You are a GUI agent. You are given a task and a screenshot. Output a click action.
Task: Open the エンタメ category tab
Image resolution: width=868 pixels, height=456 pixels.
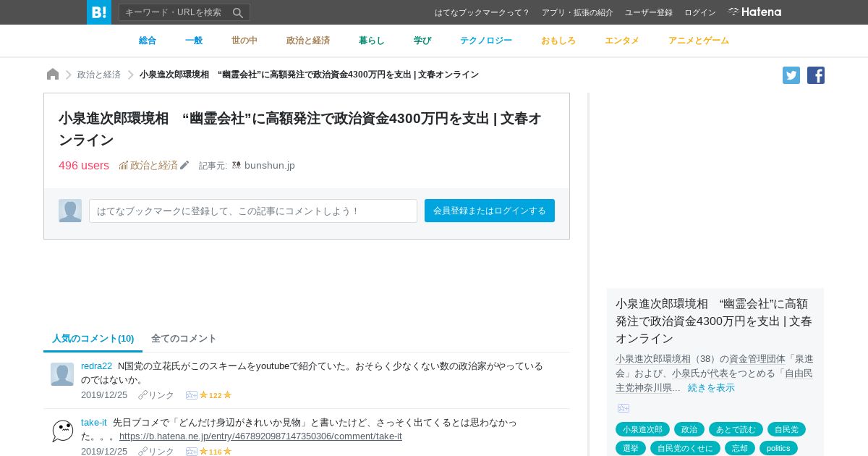tap(622, 41)
